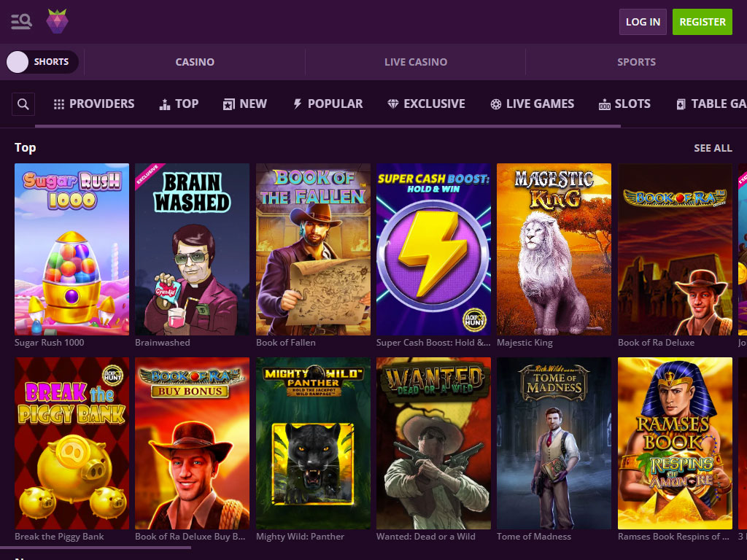Click the Popular lightning icon

point(298,104)
